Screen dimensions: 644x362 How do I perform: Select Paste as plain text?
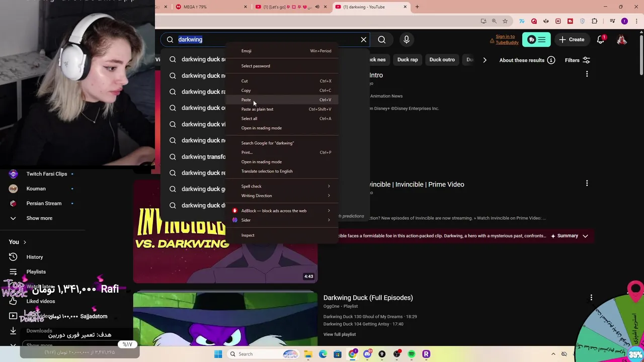(282, 109)
